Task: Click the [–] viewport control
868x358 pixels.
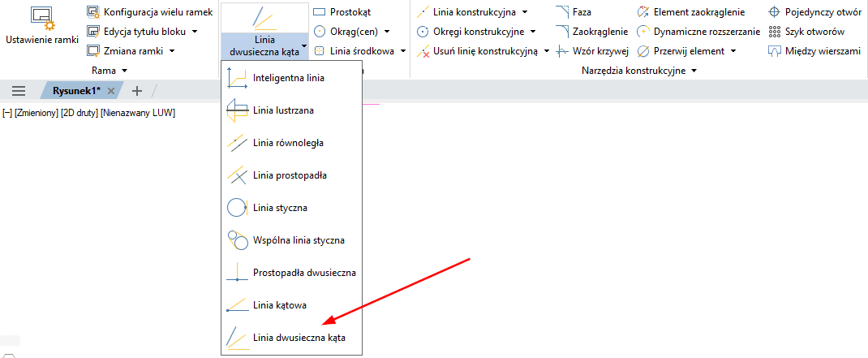Action: 7,113
